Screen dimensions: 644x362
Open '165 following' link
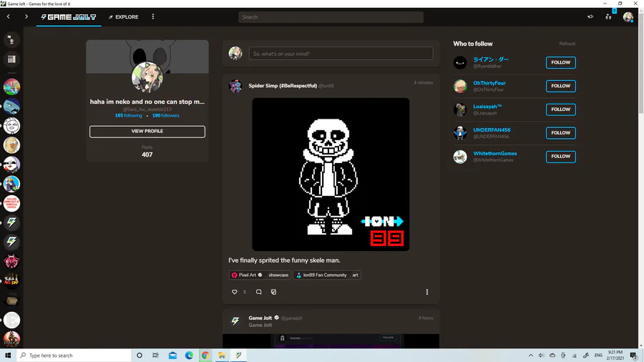click(129, 116)
